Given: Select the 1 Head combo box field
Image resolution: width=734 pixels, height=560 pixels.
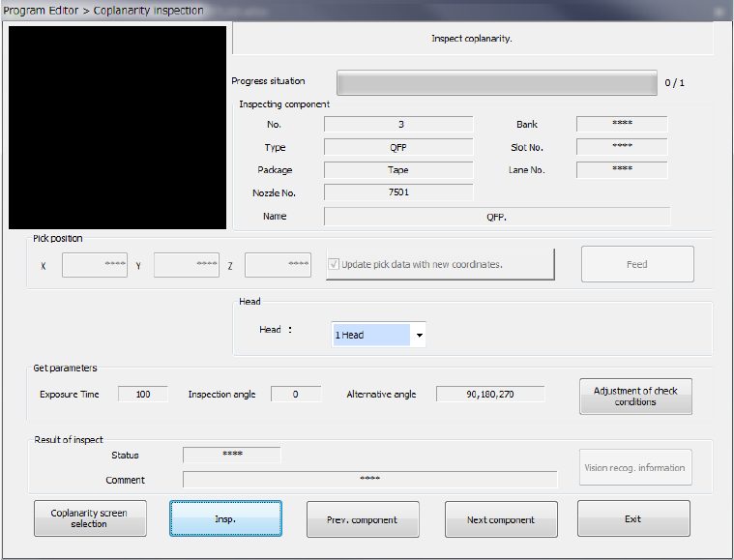Looking at the screenshot, I should pyautogui.click(x=371, y=335).
